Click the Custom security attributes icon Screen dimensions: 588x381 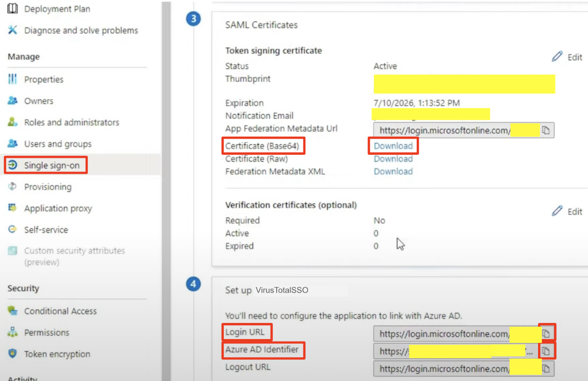pyautogui.click(x=13, y=251)
